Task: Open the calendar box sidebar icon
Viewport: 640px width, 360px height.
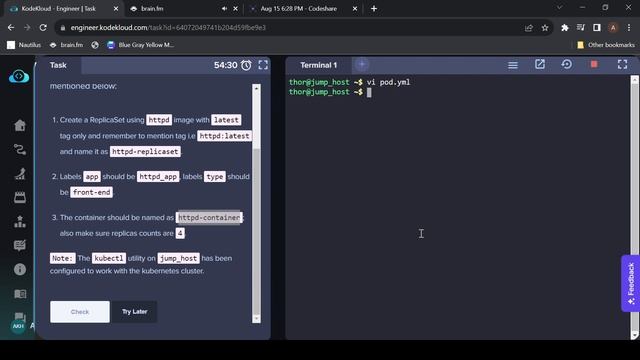Action: click(20, 198)
